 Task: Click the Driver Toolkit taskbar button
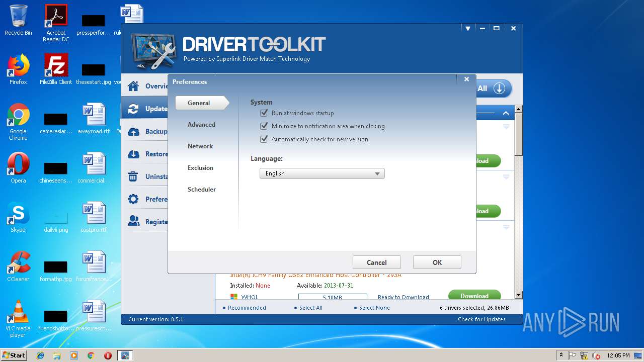125,355
